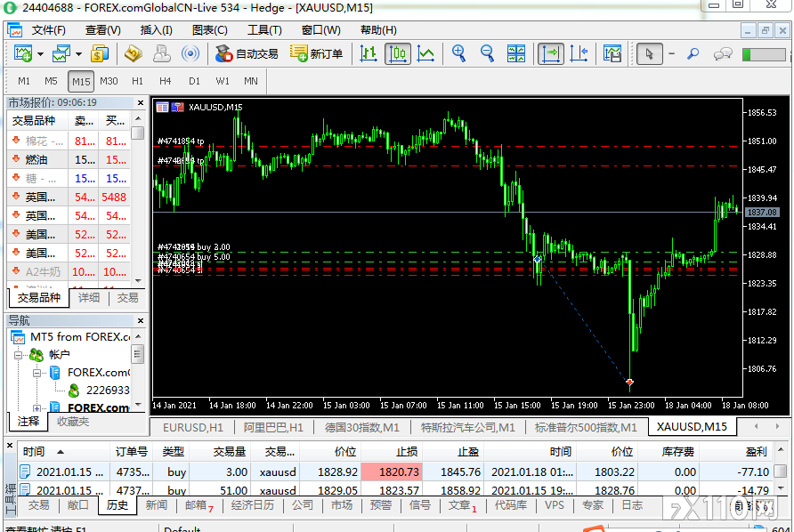Image resolution: width=794 pixels, height=532 pixels.
Task: Toggle the 自动交易 auto trading button
Action: [x=247, y=53]
